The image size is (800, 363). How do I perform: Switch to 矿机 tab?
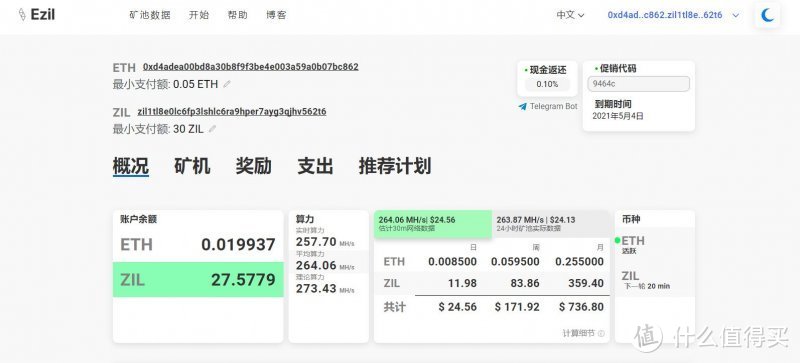coord(192,166)
